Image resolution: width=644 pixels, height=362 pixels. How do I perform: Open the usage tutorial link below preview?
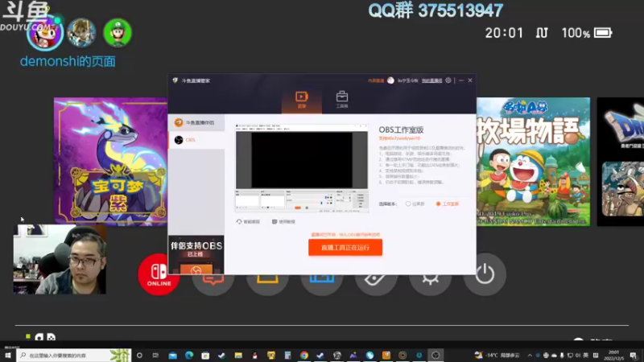pyautogui.click(x=283, y=222)
